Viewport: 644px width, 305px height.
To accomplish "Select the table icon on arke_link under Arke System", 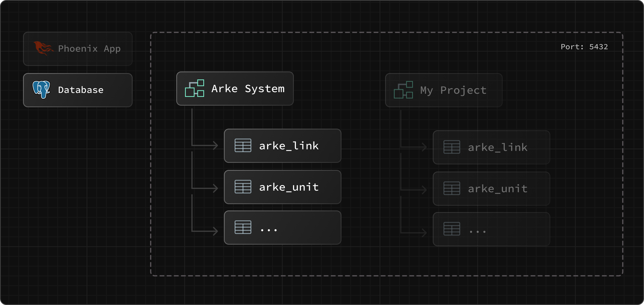I will pos(243,146).
